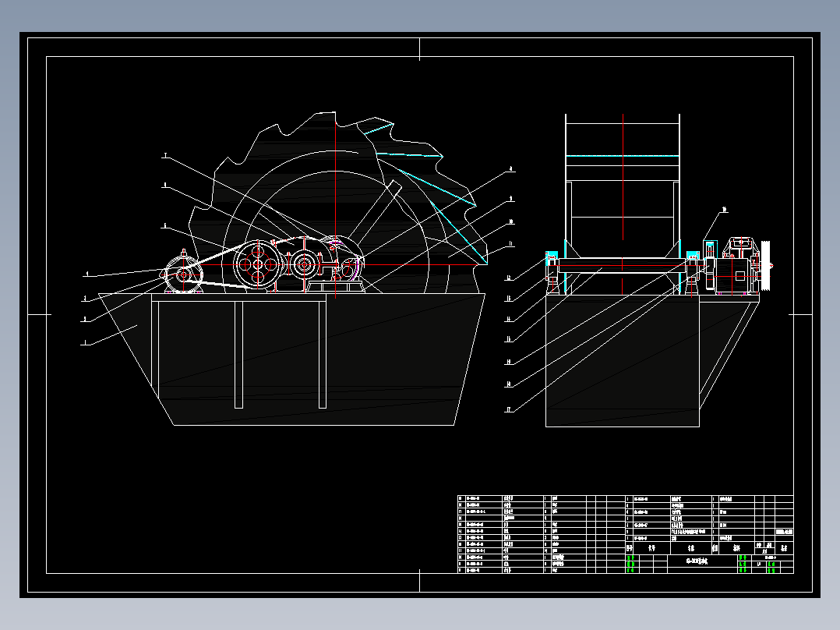This screenshot has width=840, height=630.
Task: Click callout number 13 label
Action: pyautogui.click(x=509, y=299)
